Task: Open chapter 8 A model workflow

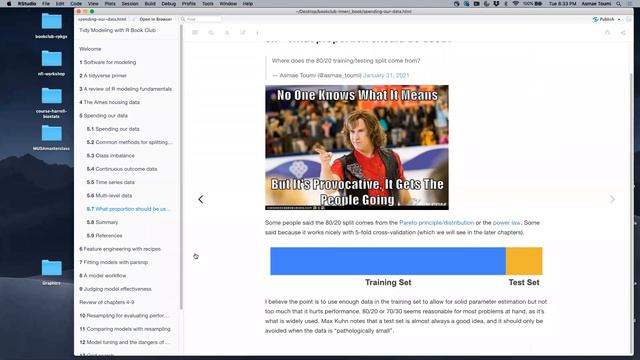Action: point(103,276)
